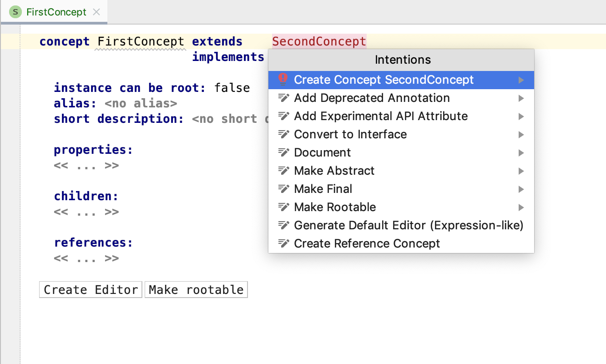Click the pencil icon beside Generate Default Editor

(284, 225)
